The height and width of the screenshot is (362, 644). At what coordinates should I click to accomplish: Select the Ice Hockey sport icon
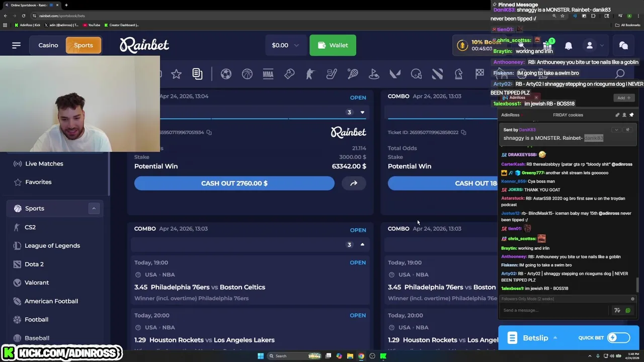(x=332, y=74)
